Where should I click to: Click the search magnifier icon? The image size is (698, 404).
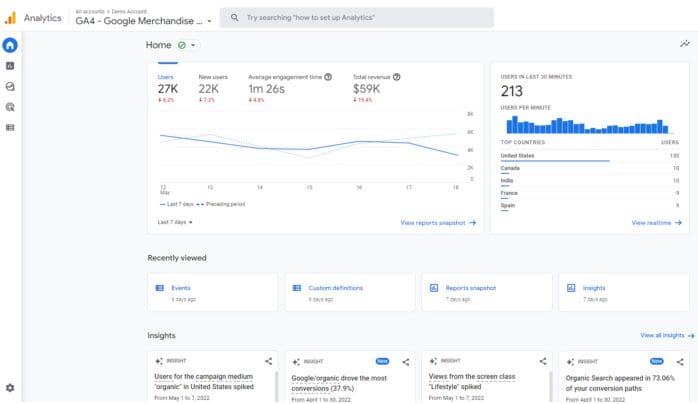pos(235,17)
